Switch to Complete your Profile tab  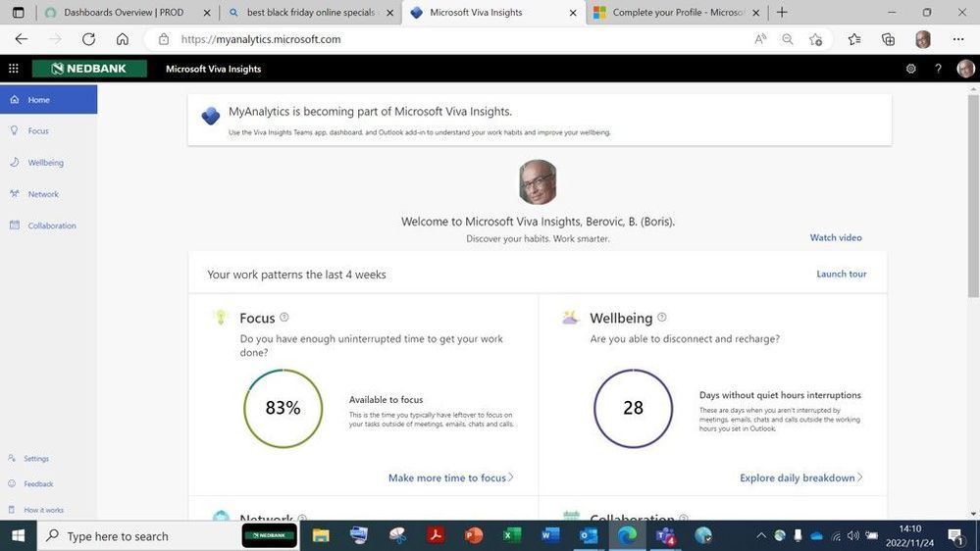tap(678, 13)
